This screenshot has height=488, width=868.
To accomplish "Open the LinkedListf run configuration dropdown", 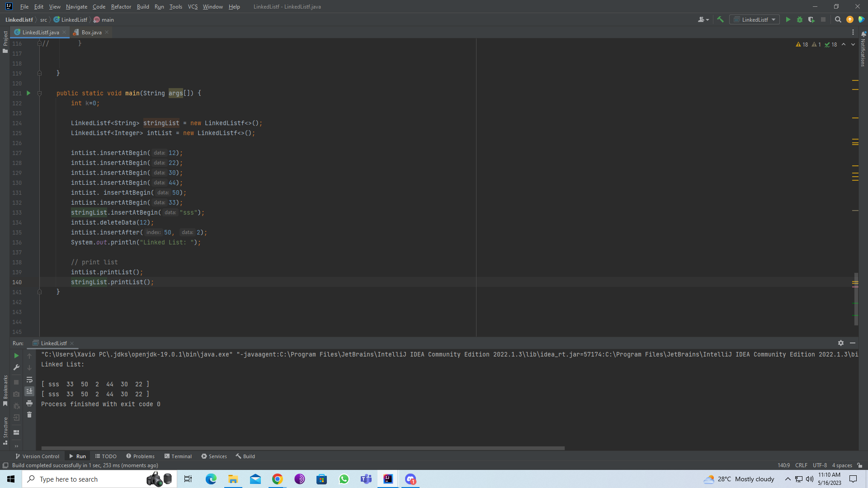I will coord(755,19).
